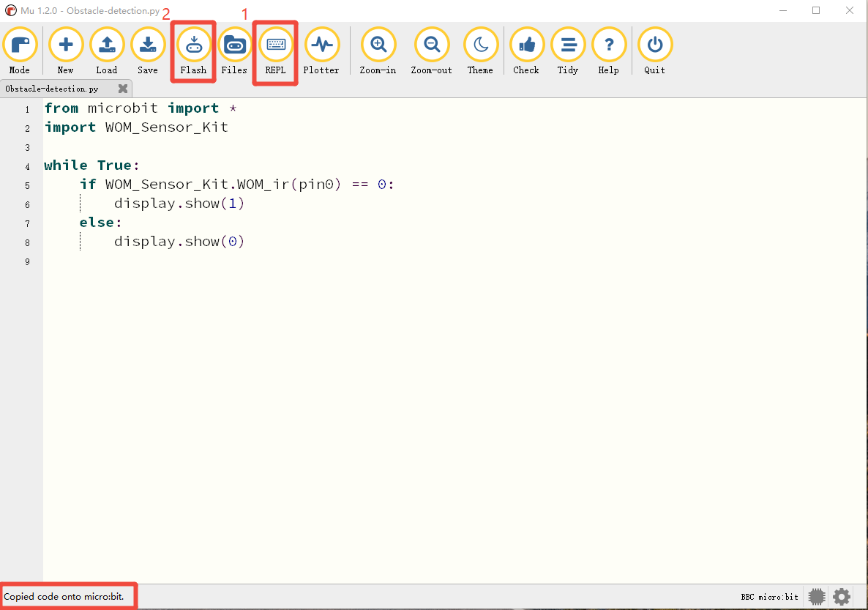Open the Plotter panel
Viewport: 868px width, 610px height.
[321, 51]
